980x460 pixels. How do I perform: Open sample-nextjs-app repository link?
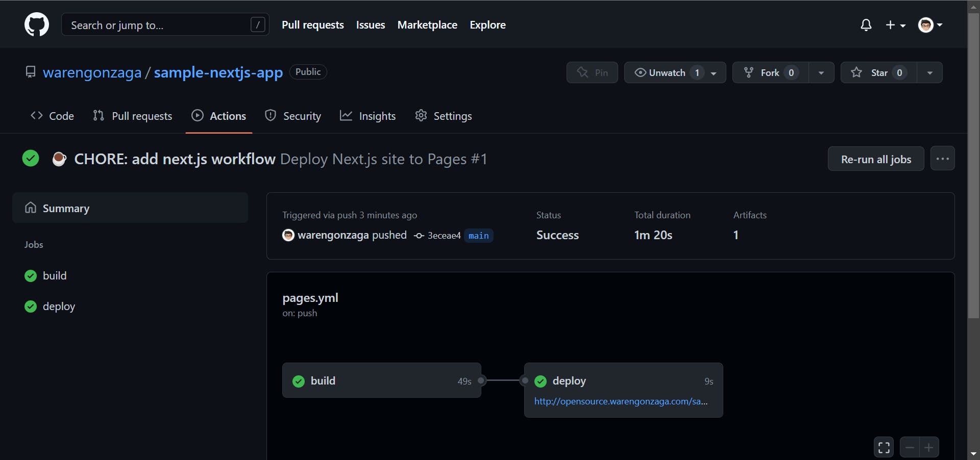[x=218, y=72]
